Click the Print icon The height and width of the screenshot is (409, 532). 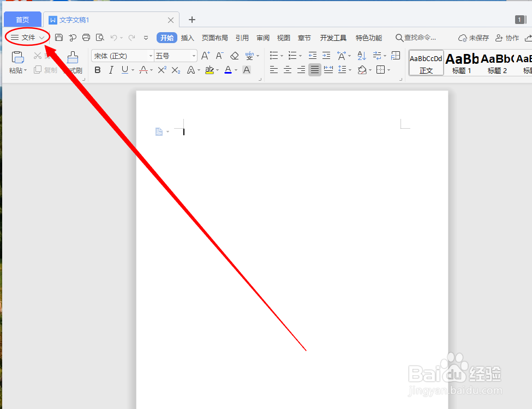point(86,37)
